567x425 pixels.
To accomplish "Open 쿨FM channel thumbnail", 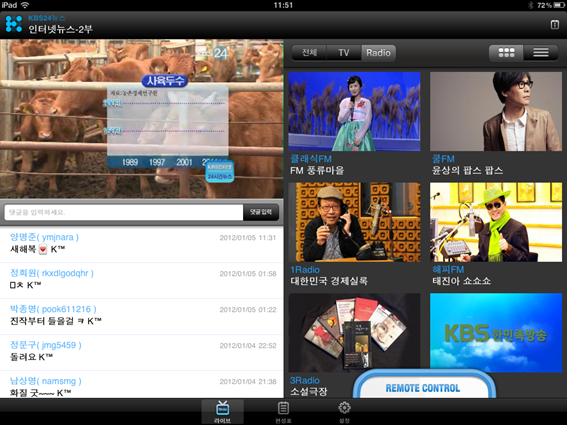I will [x=496, y=111].
